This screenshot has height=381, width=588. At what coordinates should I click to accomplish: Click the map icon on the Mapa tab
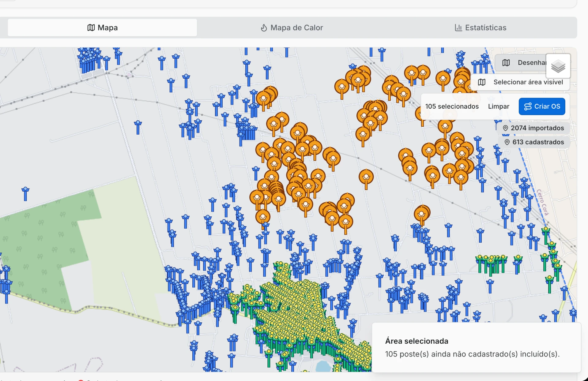91,28
